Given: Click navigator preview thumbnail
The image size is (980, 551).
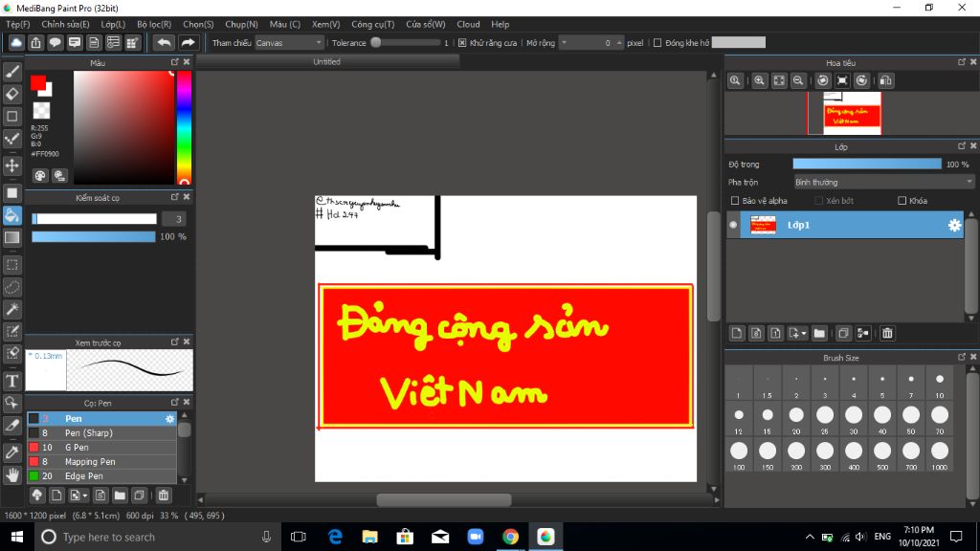Looking at the screenshot, I should (852, 113).
